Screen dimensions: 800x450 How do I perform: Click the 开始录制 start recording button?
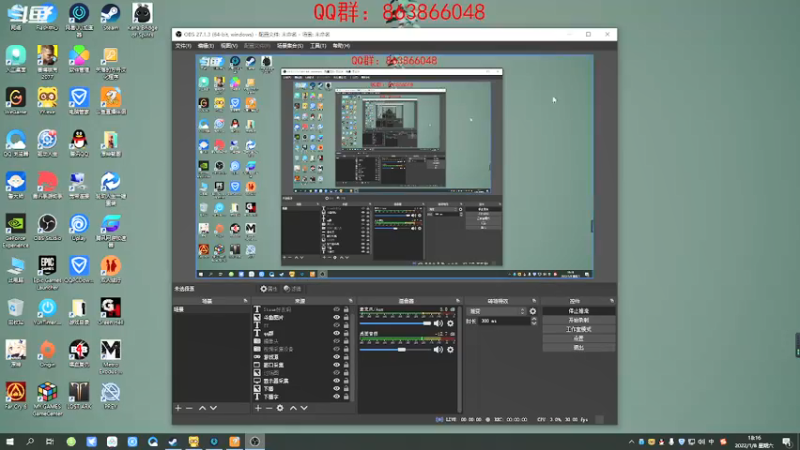(579, 320)
